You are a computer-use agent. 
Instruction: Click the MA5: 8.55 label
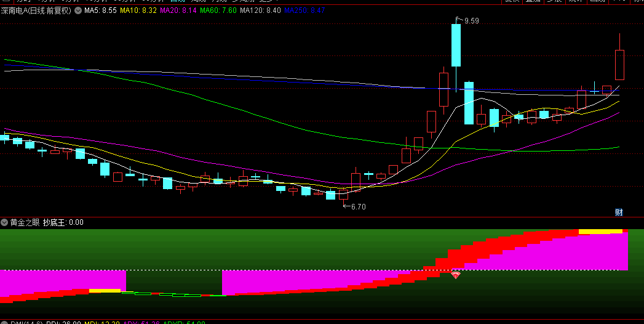(x=101, y=10)
